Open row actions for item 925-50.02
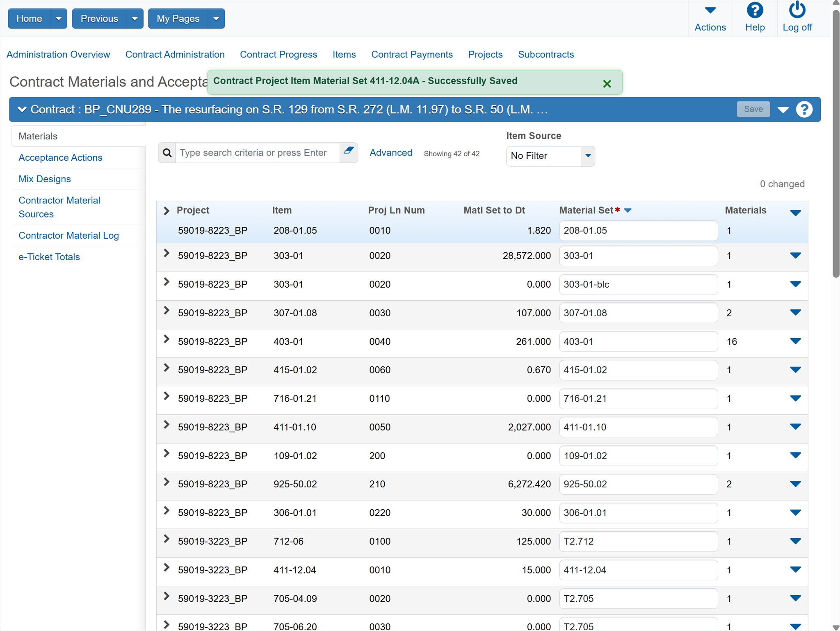 pyautogui.click(x=795, y=484)
